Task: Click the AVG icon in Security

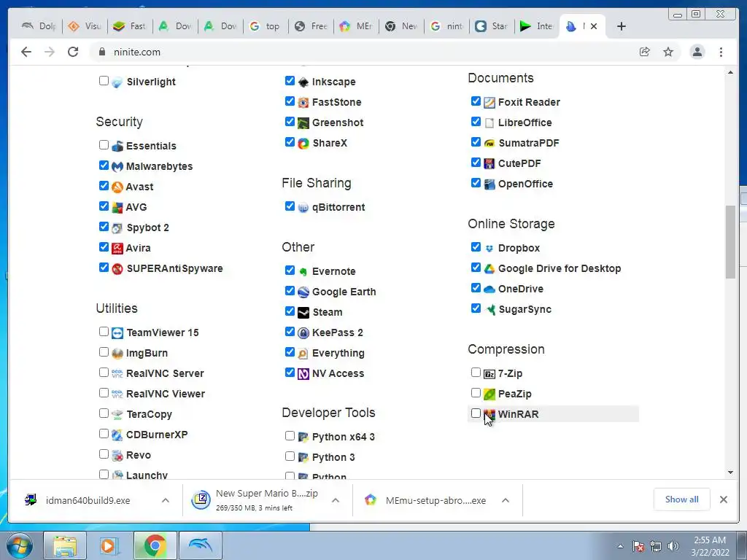Action: 117,208
